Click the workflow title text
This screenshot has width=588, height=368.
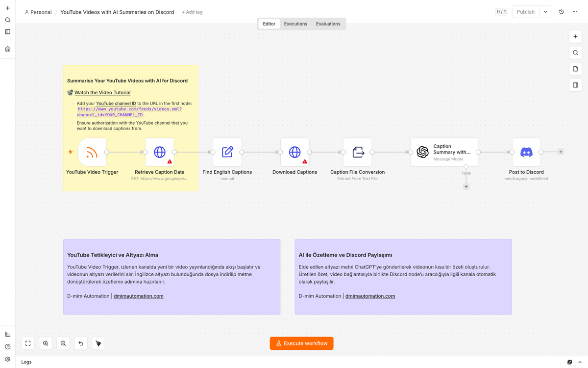(117, 12)
